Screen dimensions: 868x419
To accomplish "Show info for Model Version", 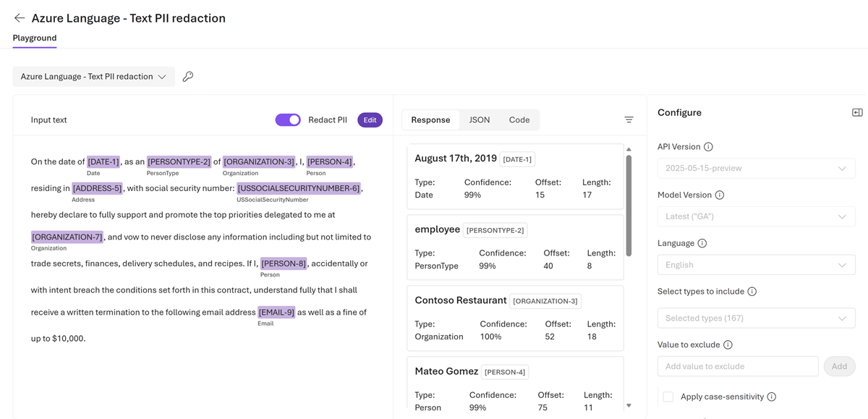I will 719,195.
